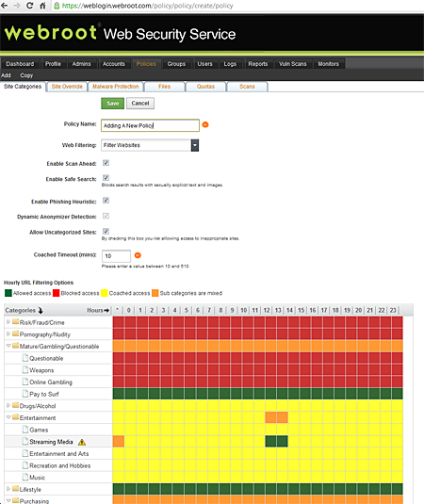Expand the Pornography/Nudity category

(8, 333)
